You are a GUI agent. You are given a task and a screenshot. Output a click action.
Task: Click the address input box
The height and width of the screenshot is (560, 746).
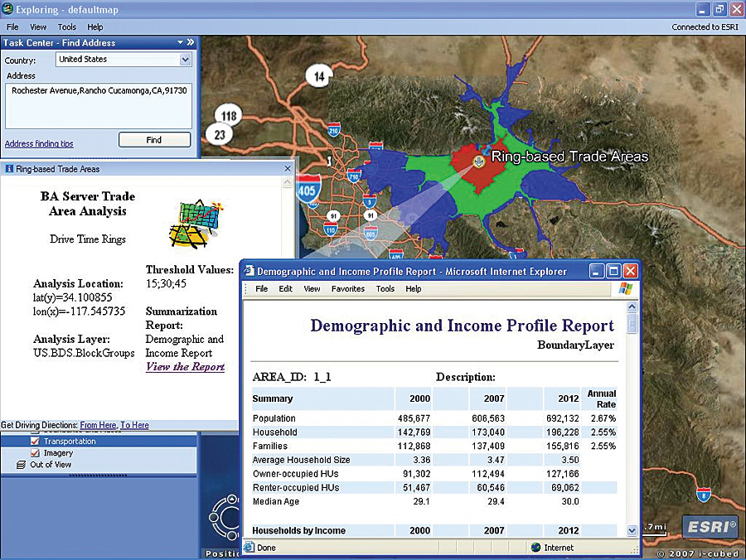[99, 106]
